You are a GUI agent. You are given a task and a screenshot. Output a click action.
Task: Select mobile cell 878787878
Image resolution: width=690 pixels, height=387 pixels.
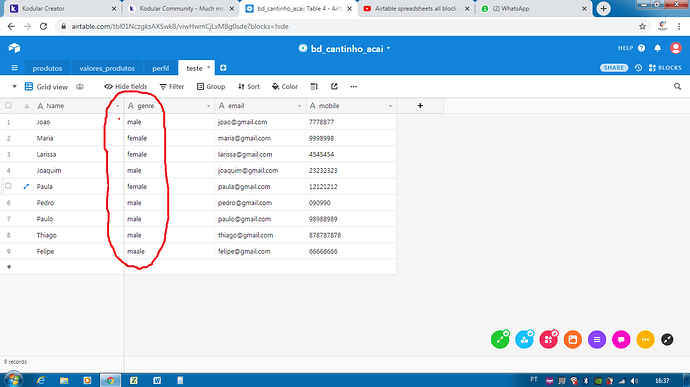[x=351, y=235]
